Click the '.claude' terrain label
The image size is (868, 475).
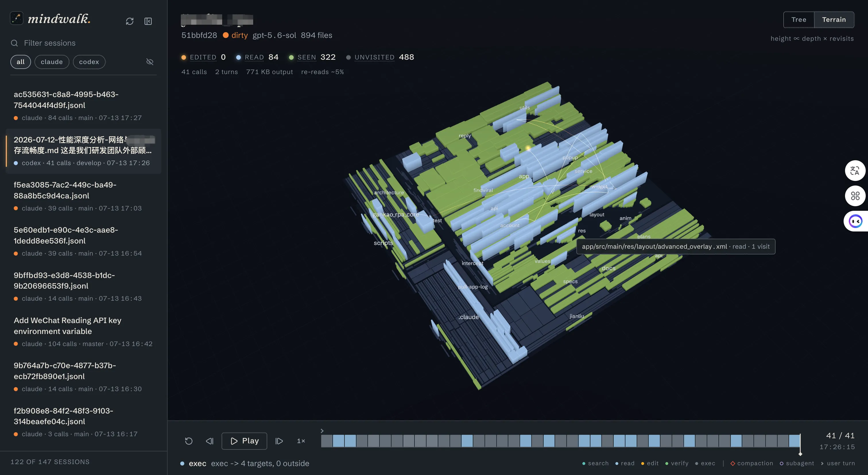[468, 317]
